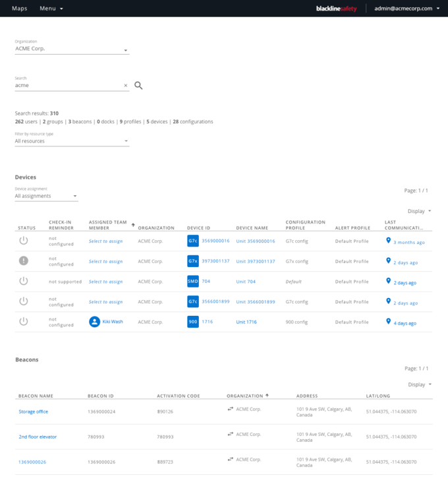Click location pin beside 4 days ago
This screenshot has width=448, height=490.
point(388,321)
